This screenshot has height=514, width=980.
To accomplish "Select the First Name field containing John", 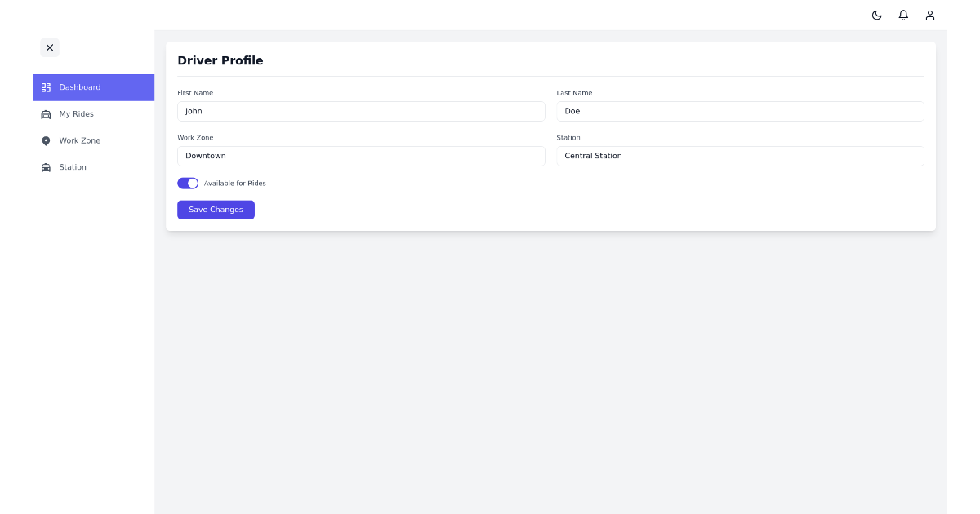I will tap(361, 111).
